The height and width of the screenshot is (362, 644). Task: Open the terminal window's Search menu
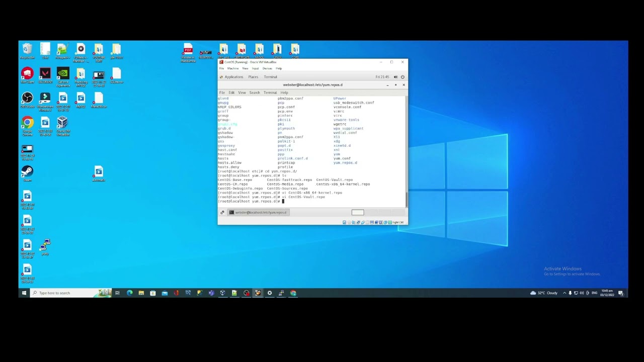(x=255, y=93)
